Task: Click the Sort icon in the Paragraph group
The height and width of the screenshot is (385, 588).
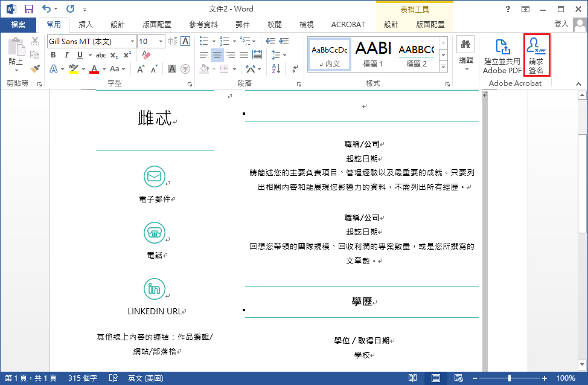Action: [275, 68]
